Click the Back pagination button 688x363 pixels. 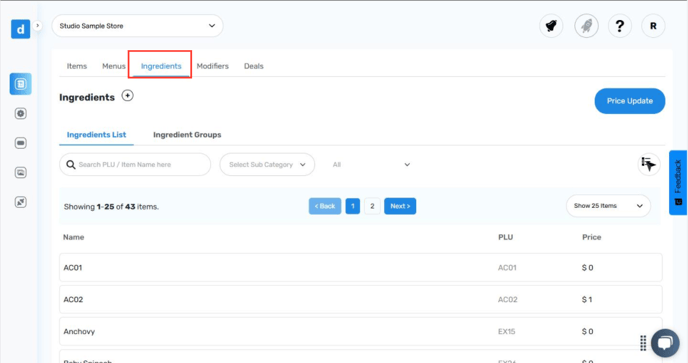click(x=325, y=206)
